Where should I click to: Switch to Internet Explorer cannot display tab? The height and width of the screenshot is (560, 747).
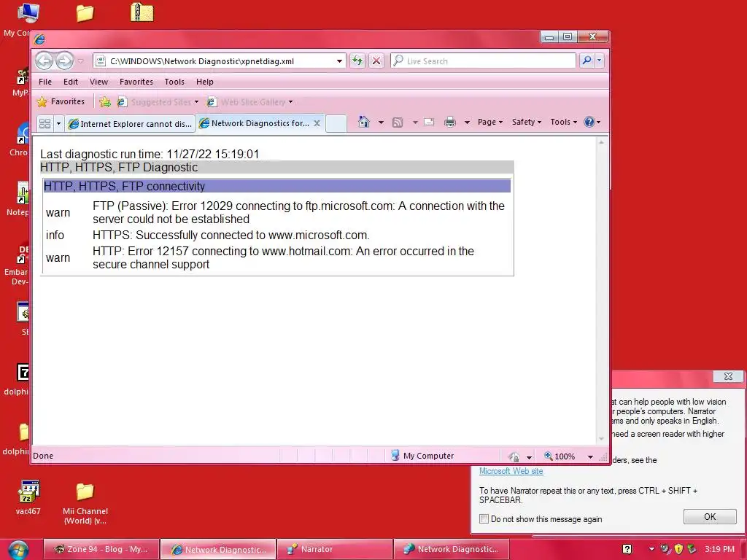(130, 124)
